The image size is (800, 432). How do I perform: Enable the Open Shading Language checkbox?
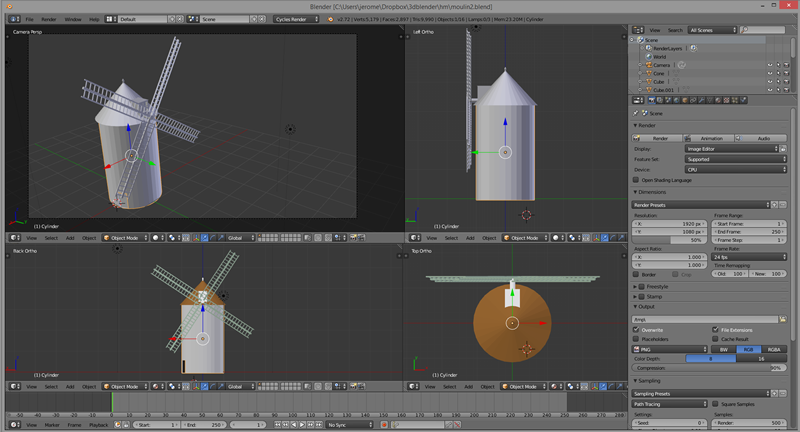(x=637, y=180)
